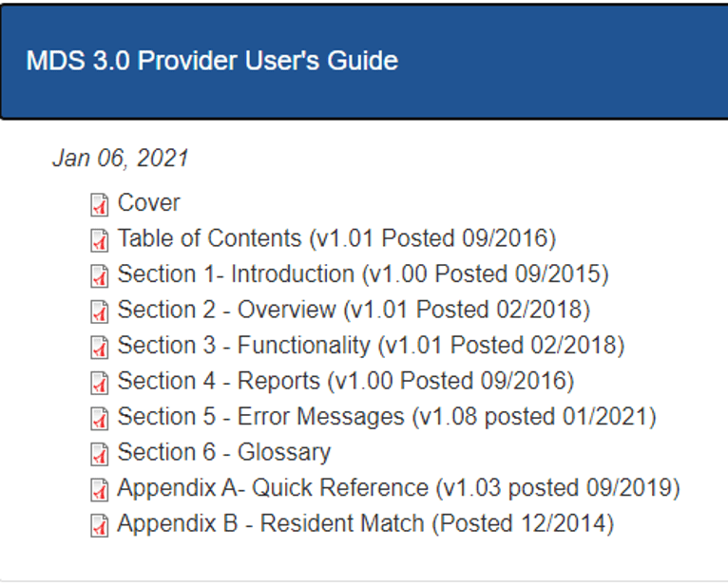Open Section 4 - Reports link

click(346, 381)
